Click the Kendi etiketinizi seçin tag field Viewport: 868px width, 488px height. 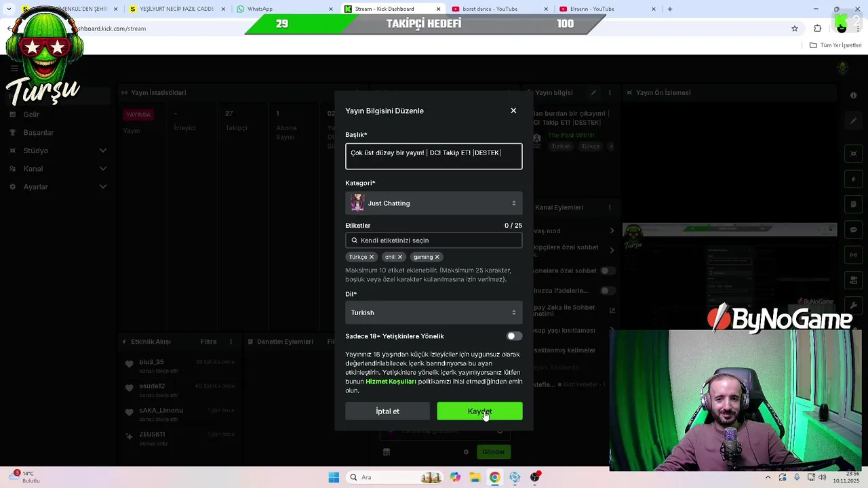pyautogui.click(x=434, y=240)
